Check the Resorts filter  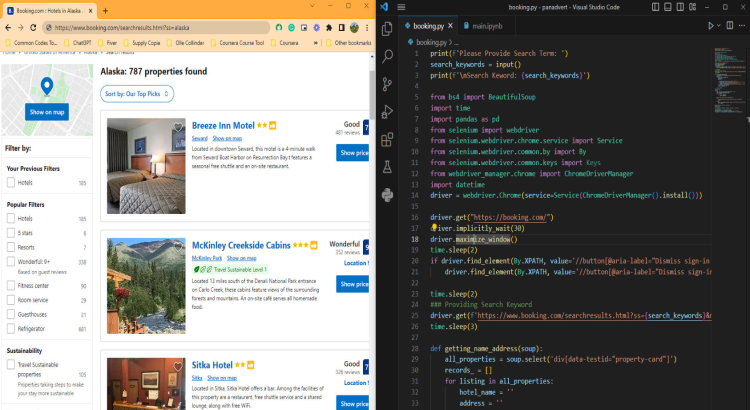pos(11,247)
